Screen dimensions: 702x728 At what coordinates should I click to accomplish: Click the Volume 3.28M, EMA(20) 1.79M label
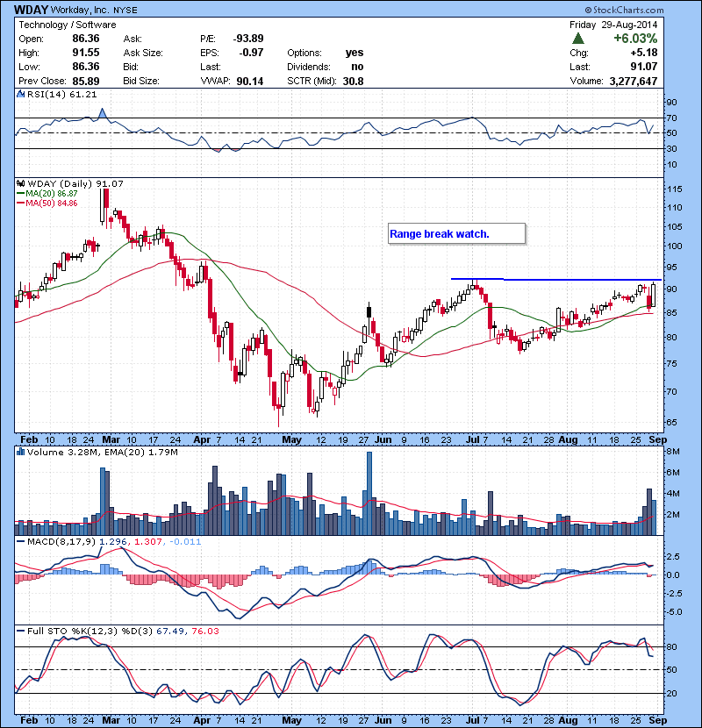pyautogui.click(x=102, y=452)
